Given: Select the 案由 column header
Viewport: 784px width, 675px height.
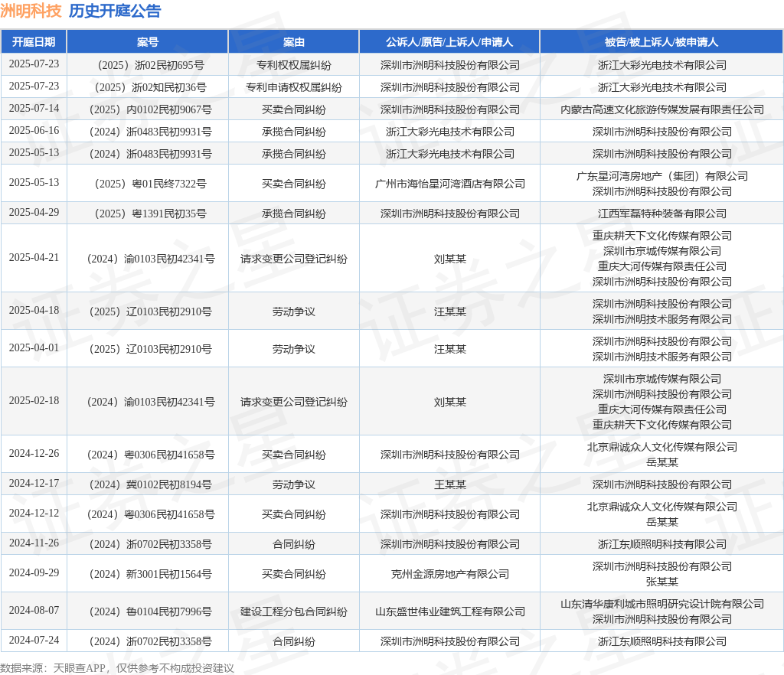Looking at the screenshot, I should click(293, 42).
